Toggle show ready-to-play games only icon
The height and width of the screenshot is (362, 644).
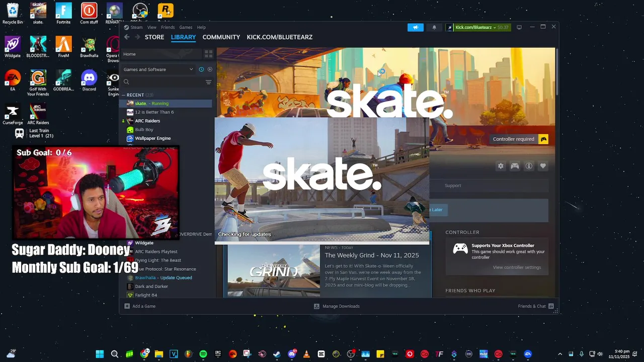tap(210, 69)
